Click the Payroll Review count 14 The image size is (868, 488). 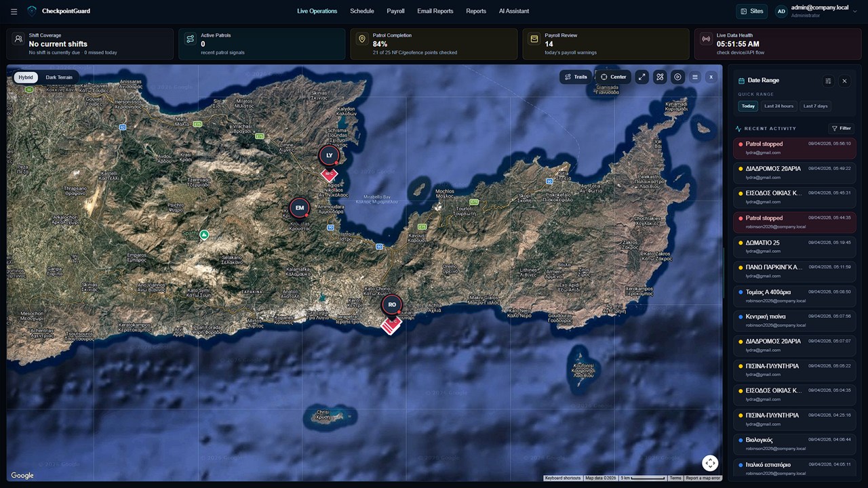[549, 44]
